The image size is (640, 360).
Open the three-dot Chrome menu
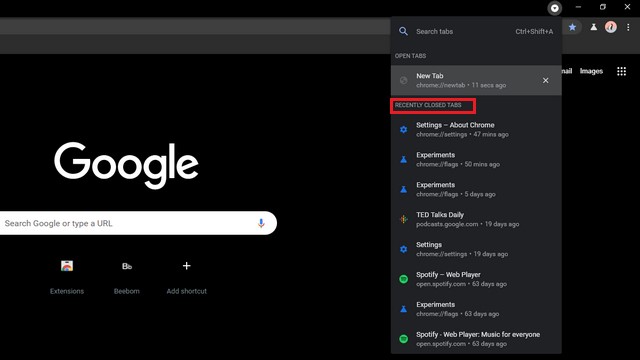click(x=628, y=27)
